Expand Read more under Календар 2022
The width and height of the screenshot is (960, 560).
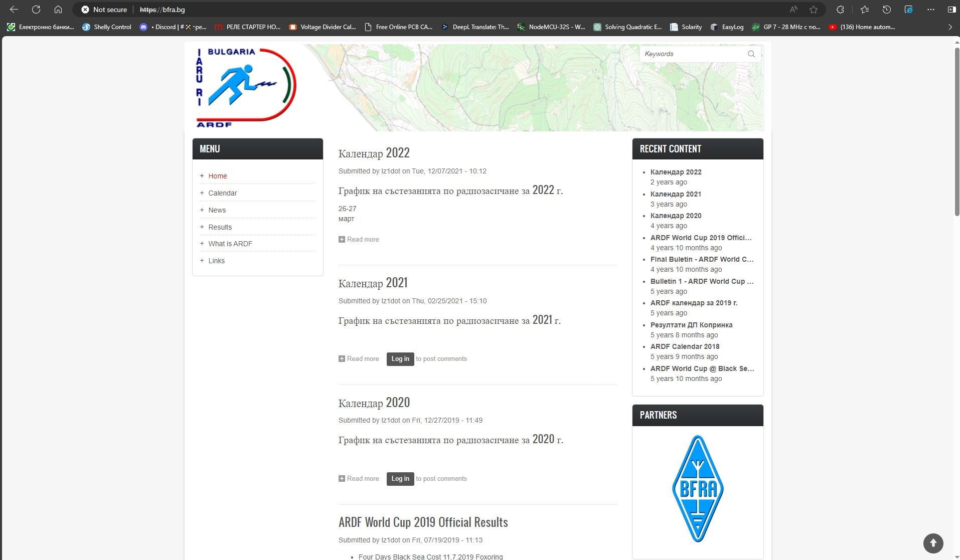coord(362,240)
